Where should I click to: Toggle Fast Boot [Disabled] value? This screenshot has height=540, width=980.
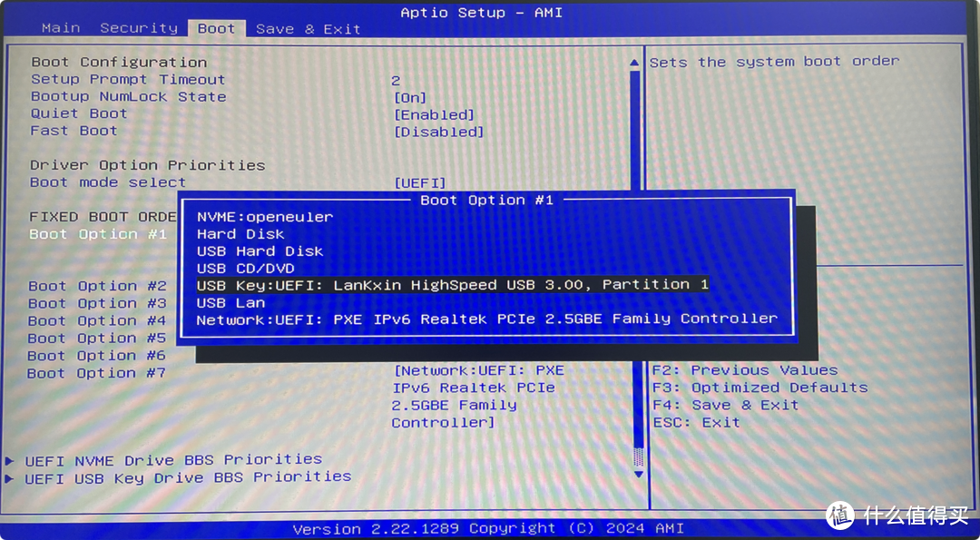[439, 133]
